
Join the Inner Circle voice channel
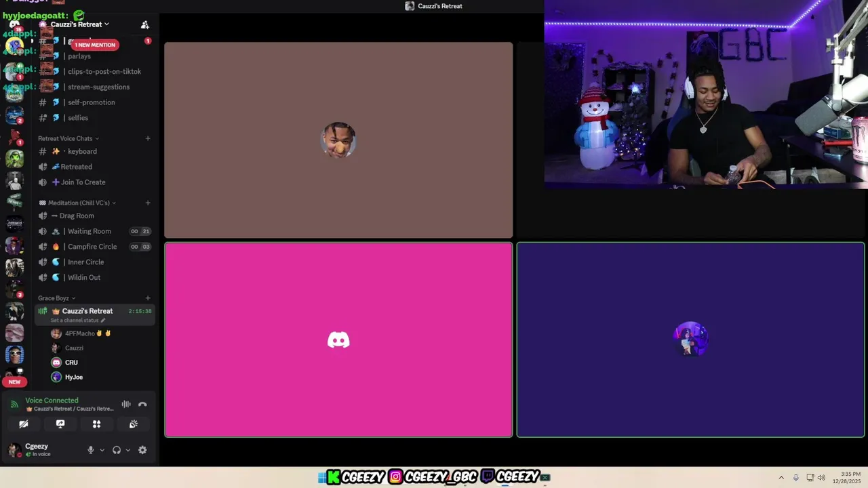95,262
